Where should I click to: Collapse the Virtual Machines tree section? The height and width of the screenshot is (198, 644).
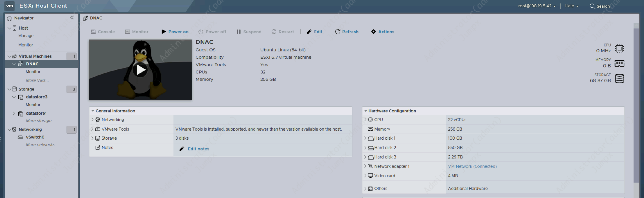point(9,56)
